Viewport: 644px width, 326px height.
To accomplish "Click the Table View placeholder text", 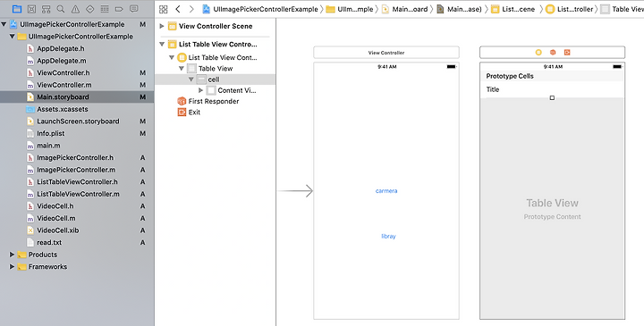I will [x=552, y=203].
